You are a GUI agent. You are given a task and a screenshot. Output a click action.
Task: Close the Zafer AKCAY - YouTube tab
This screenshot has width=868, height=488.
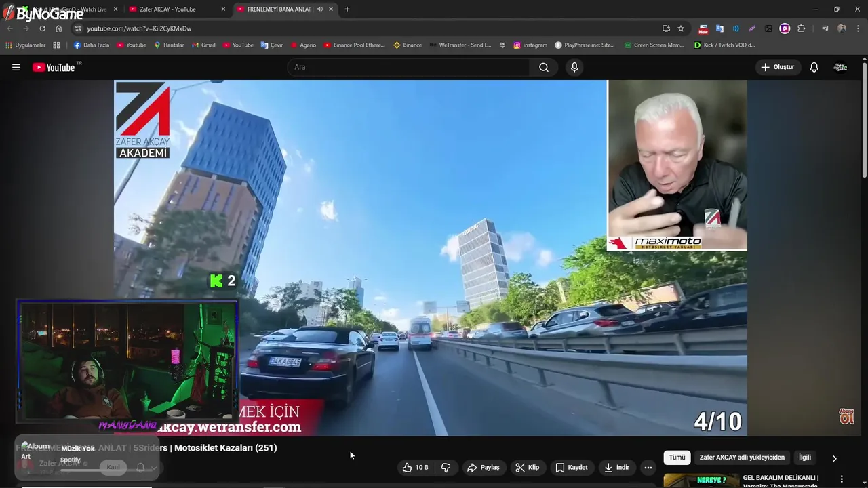pyautogui.click(x=223, y=9)
